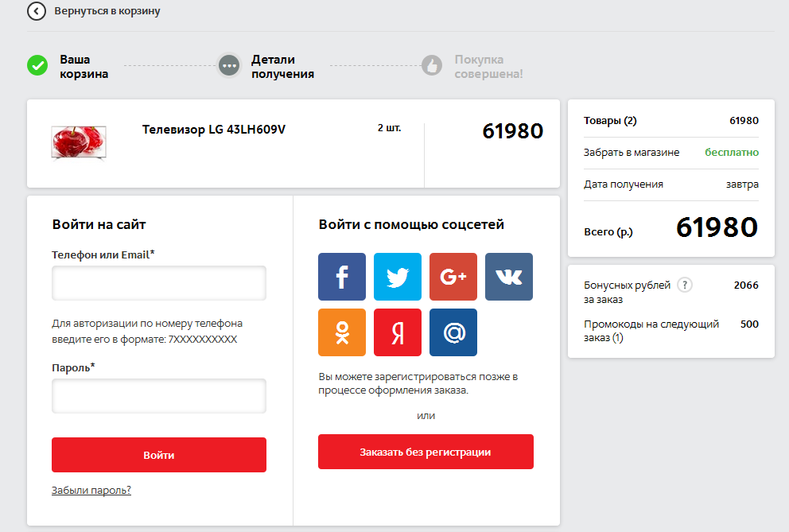Image resolution: width=789 pixels, height=532 pixels.
Task: Click 'Вернуться в корзину' link
Action: pyautogui.click(x=107, y=10)
